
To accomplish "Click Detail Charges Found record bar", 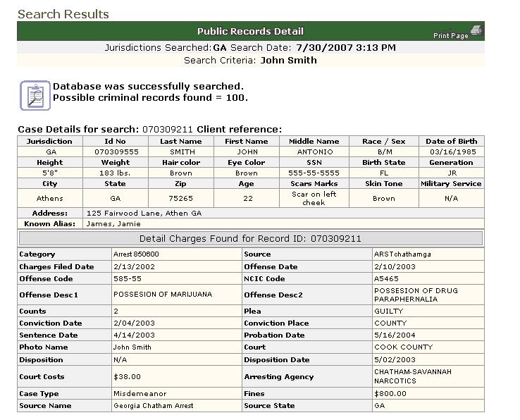I will click(250, 239).
